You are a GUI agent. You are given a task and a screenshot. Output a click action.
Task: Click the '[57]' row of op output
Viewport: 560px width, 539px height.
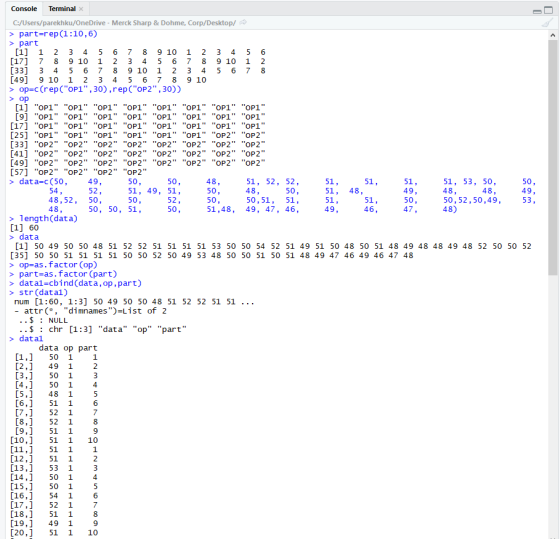[79, 172]
